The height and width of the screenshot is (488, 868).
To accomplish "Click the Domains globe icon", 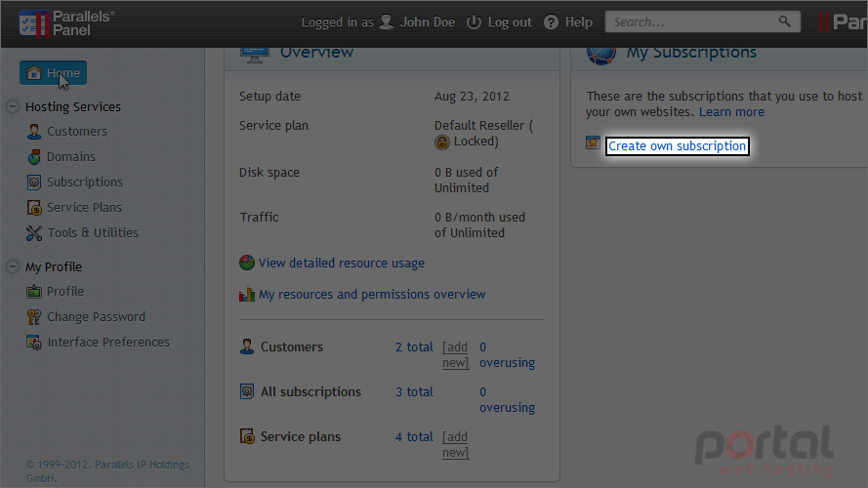I will pos(34,157).
